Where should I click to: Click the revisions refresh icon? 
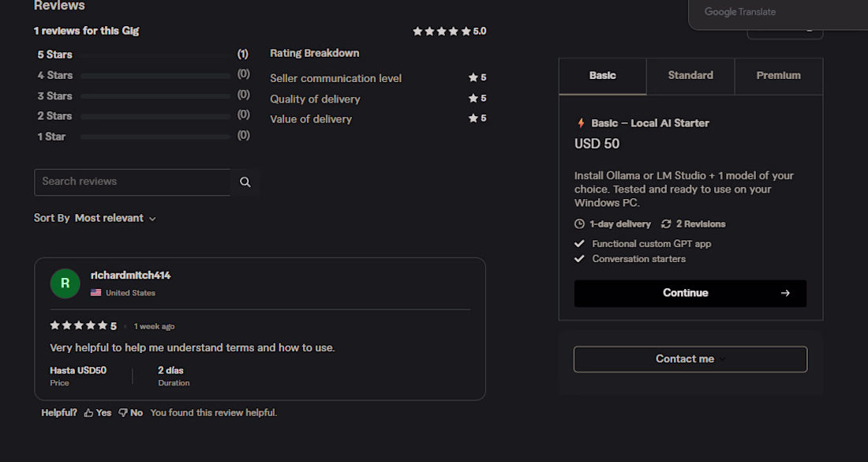[666, 223]
